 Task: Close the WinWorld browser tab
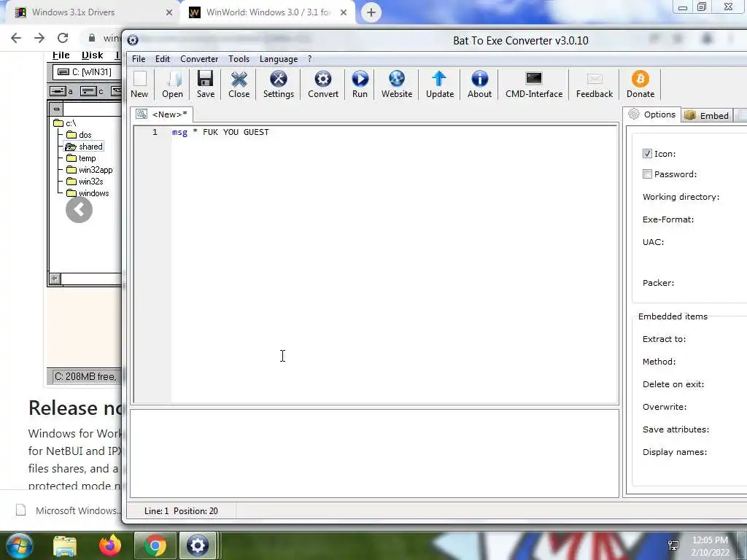[x=344, y=12]
